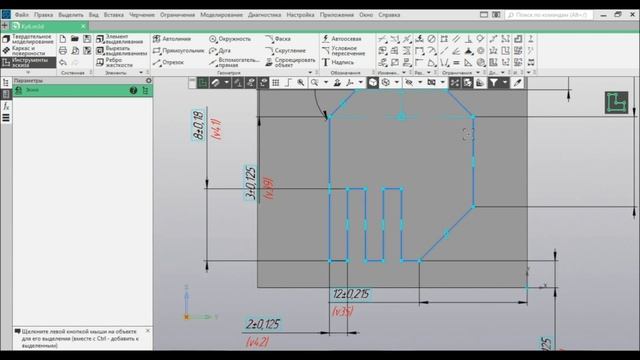This screenshot has width=640, height=360.
Task: Select the Прямоугольник tool
Action: coord(178,51)
